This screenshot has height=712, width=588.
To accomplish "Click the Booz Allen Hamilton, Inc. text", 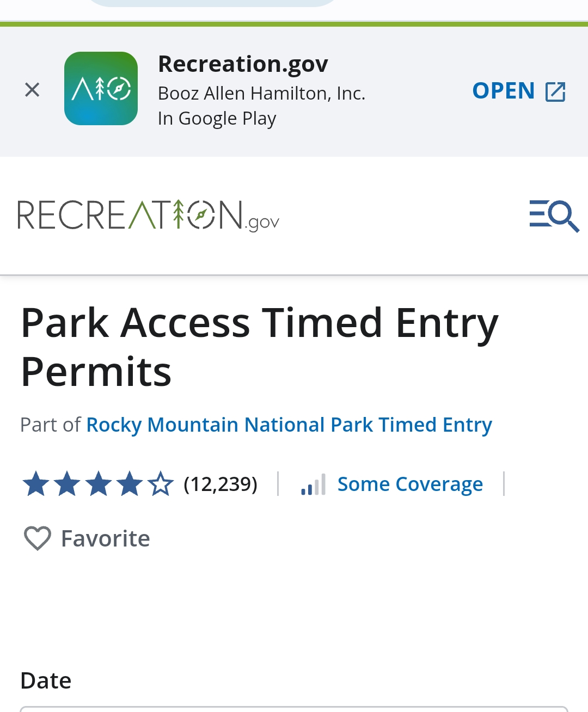I will pyautogui.click(x=261, y=94).
